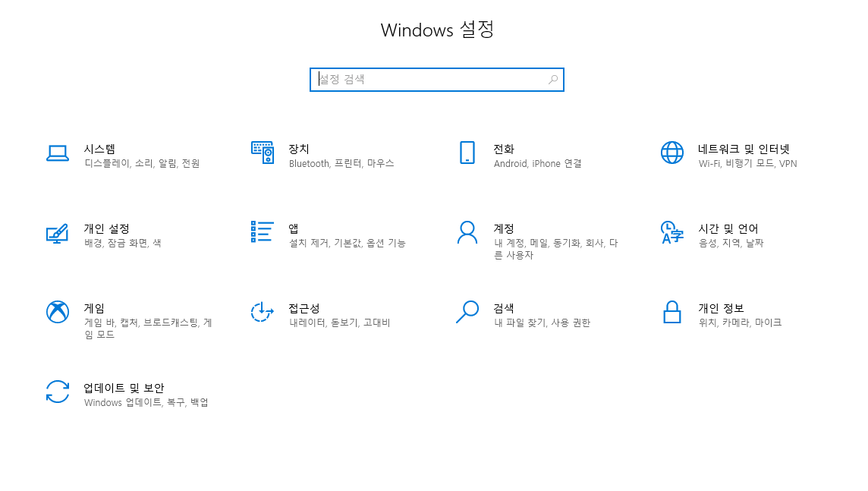Viewport: 868px width, 491px height.
Task: Click the 업데이트 및 보안 arrows icon
Action: tap(58, 392)
